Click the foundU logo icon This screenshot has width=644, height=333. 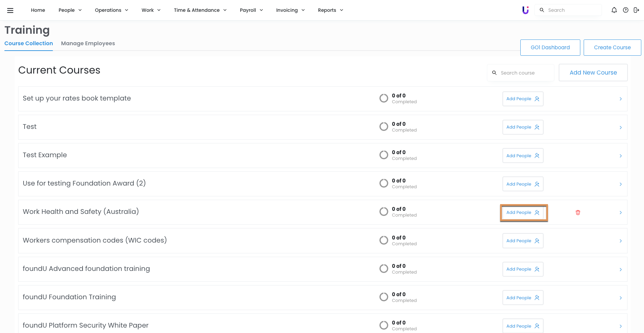pos(525,10)
